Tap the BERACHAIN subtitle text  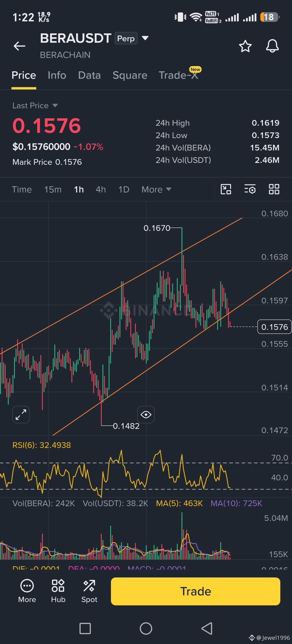pos(65,55)
